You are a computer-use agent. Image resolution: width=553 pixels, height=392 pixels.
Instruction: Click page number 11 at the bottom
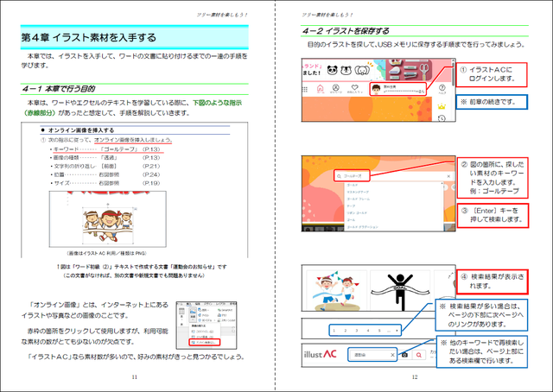135,376
